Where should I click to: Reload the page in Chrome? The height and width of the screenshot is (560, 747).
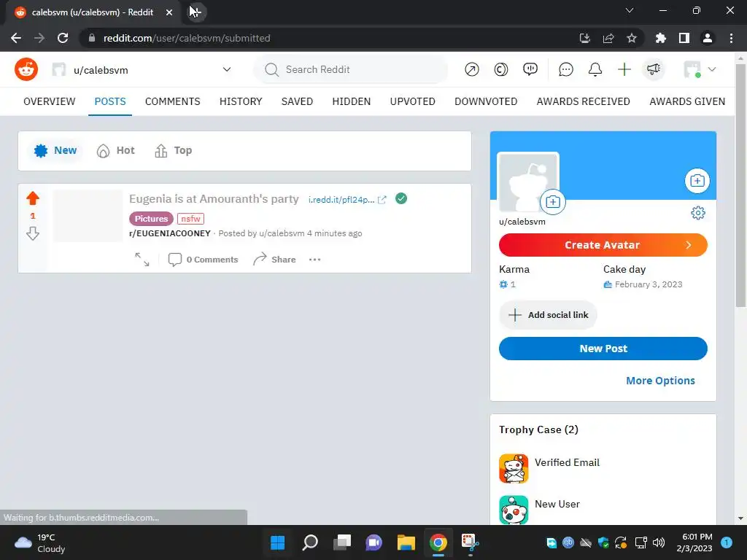(x=63, y=38)
